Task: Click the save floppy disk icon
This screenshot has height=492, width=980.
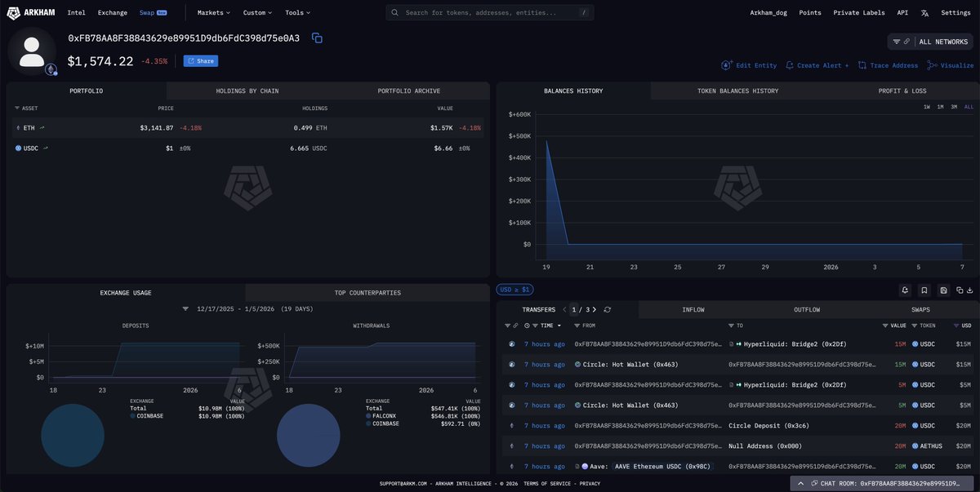Action: [x=943, y=290]
